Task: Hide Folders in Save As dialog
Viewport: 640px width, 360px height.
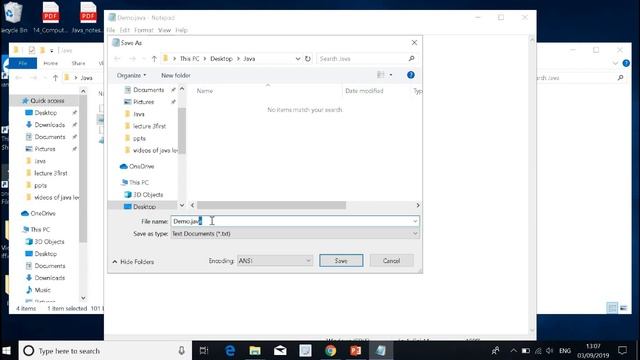Action: (133, 262)
